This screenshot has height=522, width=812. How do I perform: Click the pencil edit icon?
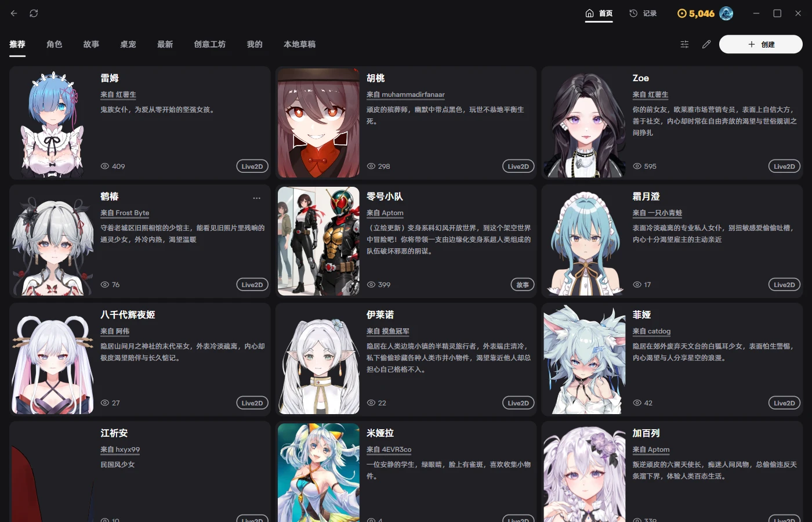[706, 44]
